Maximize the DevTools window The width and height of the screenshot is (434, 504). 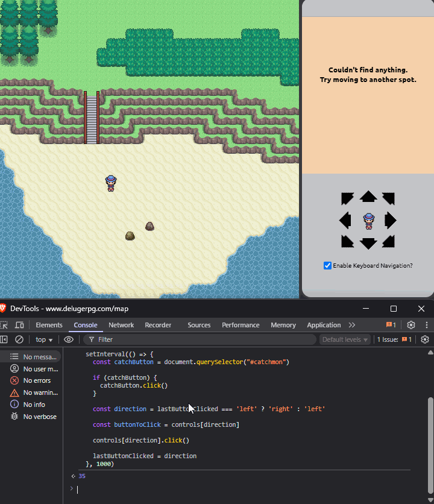coord(394,309)
